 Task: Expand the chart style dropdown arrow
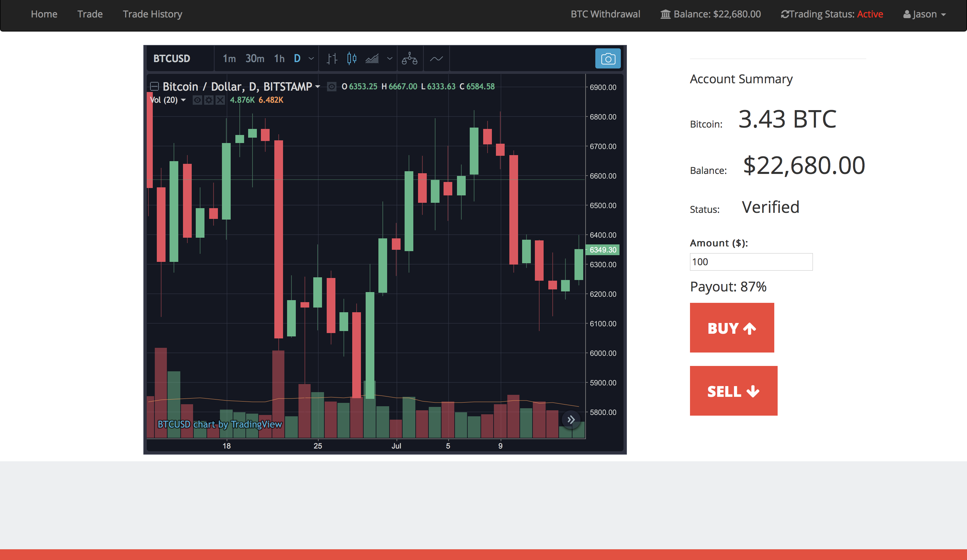(389, 59)
